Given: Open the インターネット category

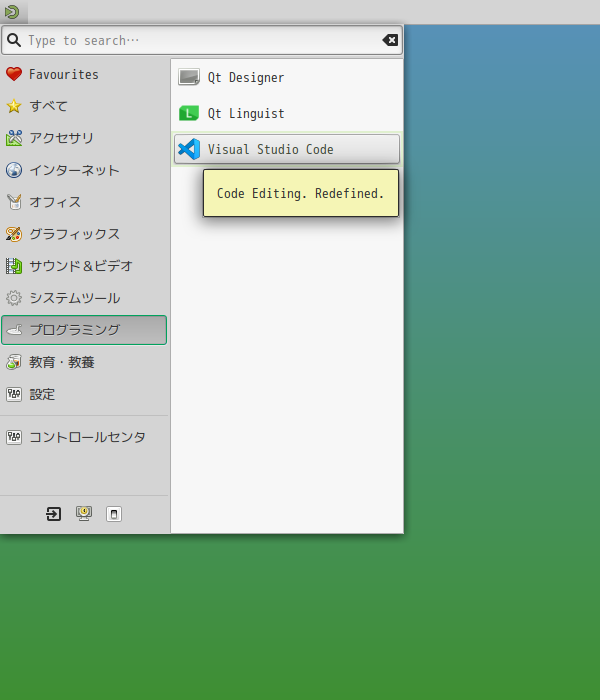Looking at the screenshot, I should click(84, 170).
